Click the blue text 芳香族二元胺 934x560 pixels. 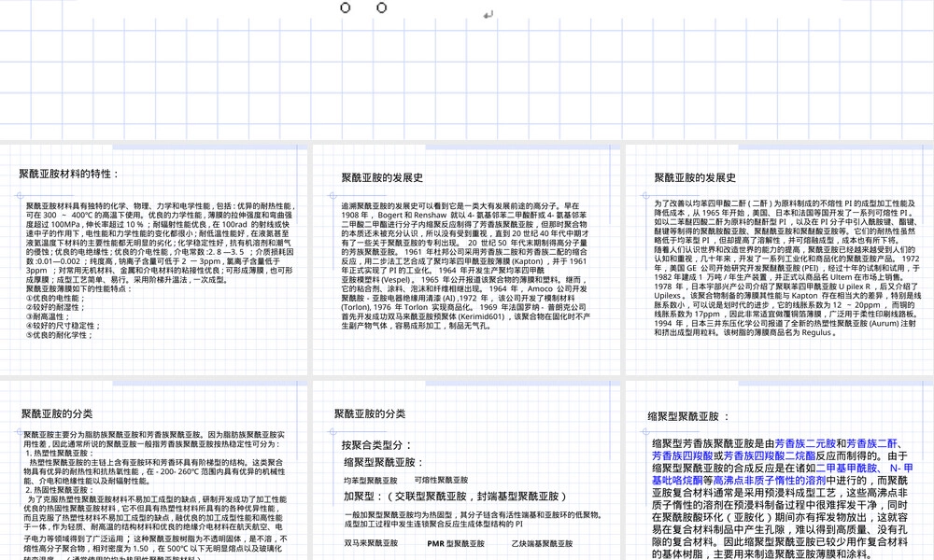coord(805,443)
